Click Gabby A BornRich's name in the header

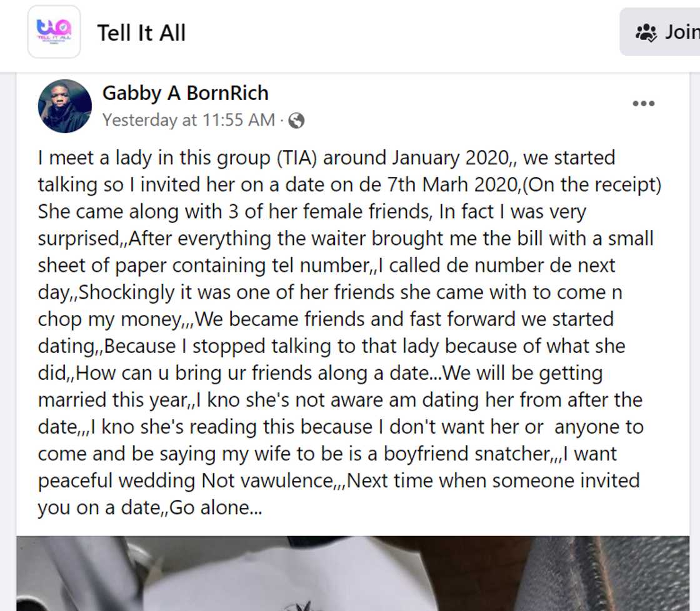click(x=185, y=92)
